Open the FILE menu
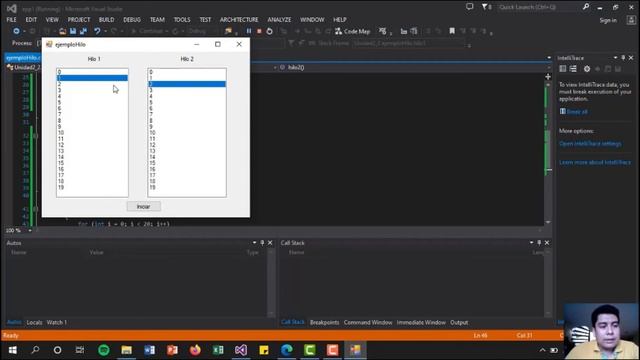 11,20
